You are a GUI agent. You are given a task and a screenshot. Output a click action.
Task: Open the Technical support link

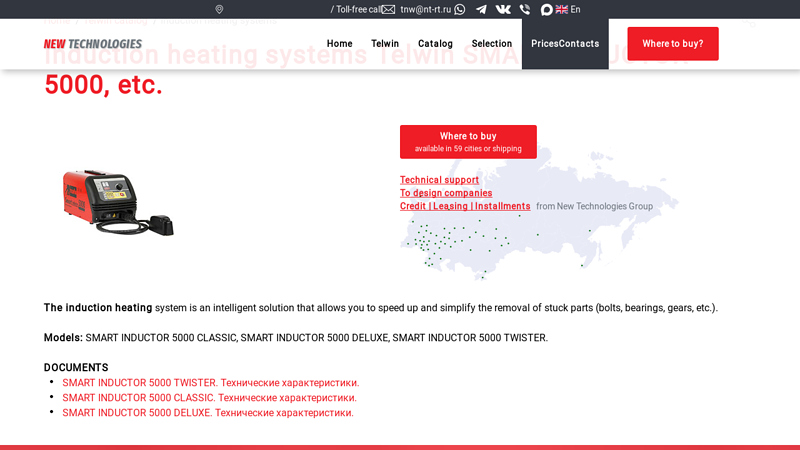(x=439, y=180)
